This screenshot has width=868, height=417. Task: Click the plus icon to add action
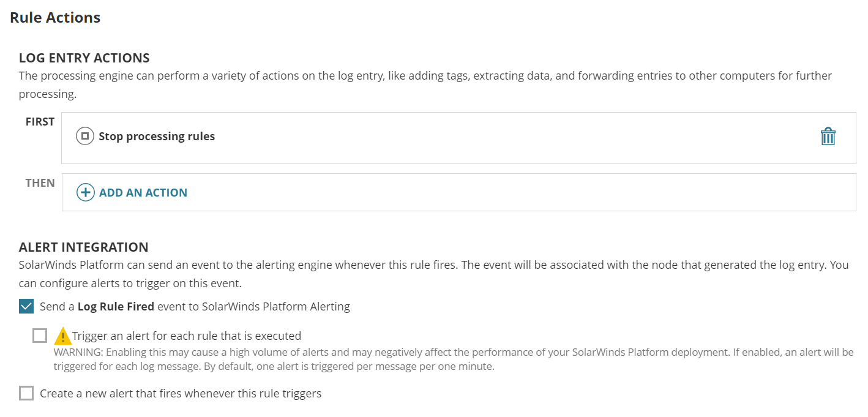pos(85,192)
